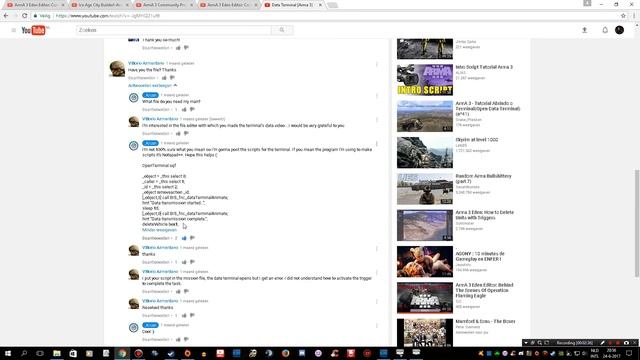Bookmark page with the star icon
The width and height of the screenshot is (640, 360).
623,16
